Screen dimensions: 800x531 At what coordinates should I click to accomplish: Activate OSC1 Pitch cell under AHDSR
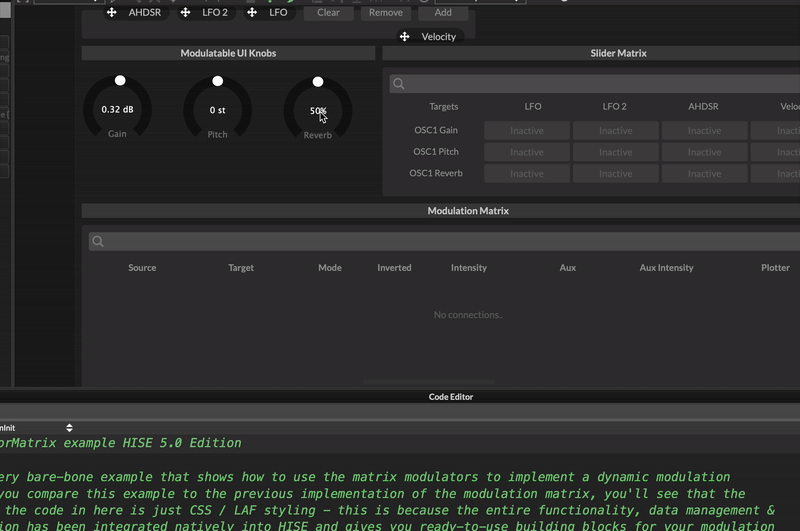point(705,152)
